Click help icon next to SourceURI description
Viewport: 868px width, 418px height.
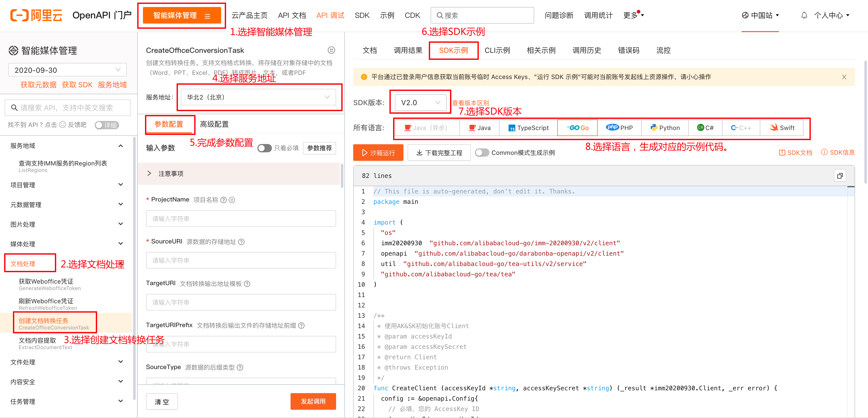[x=241, y=242]
